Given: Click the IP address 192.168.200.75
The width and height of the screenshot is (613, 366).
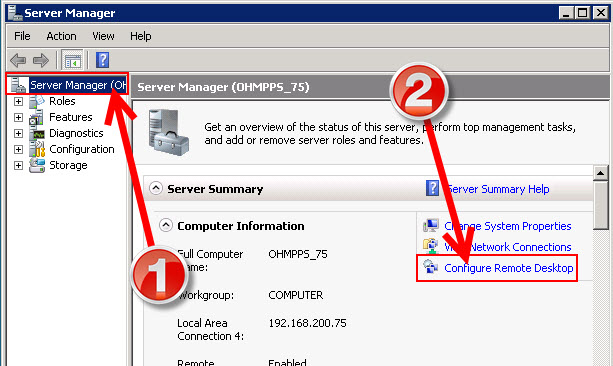Looking at the screenshot, I should coord(307,323).
